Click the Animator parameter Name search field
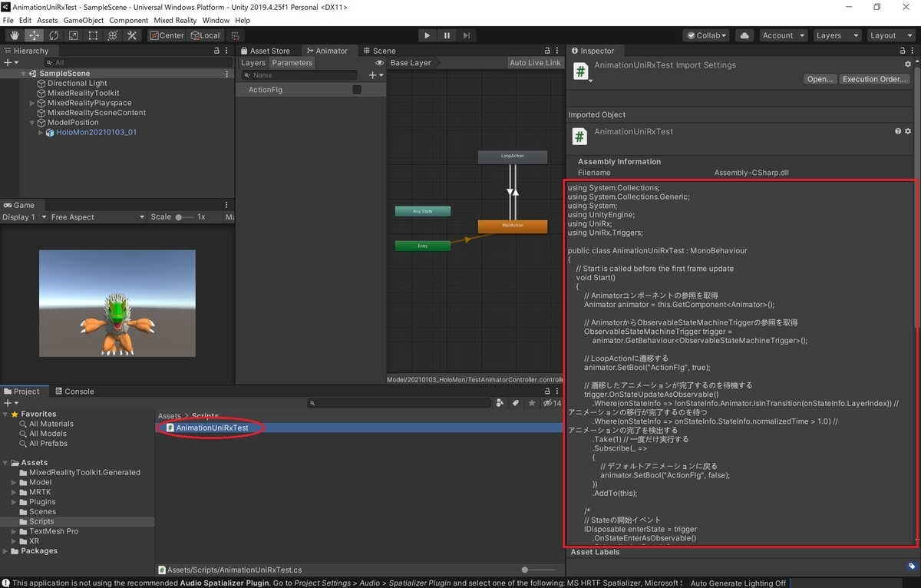This screenshot has width=921, height=588. pos(299,75)
